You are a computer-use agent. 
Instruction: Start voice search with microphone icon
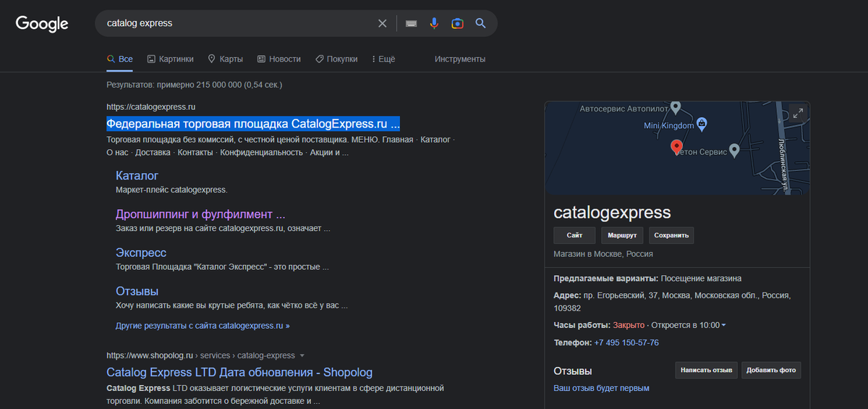tap(434, 23)
